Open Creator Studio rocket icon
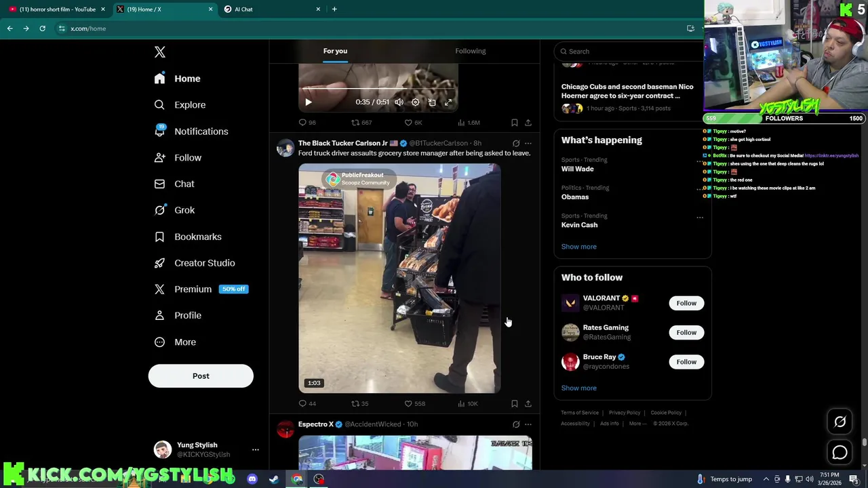The image size is (868, 488). point(159,263)
